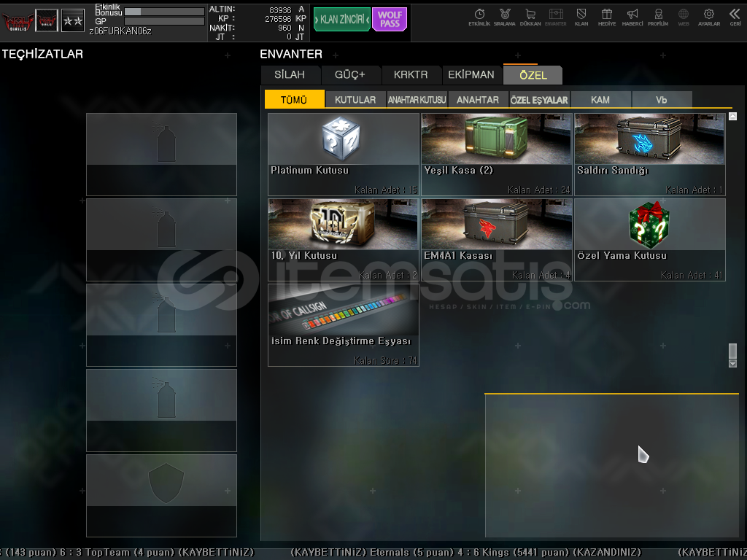Screen dimensions: 747x560
Task: Open the Klan shield icon
Action: tap(581, 16)
